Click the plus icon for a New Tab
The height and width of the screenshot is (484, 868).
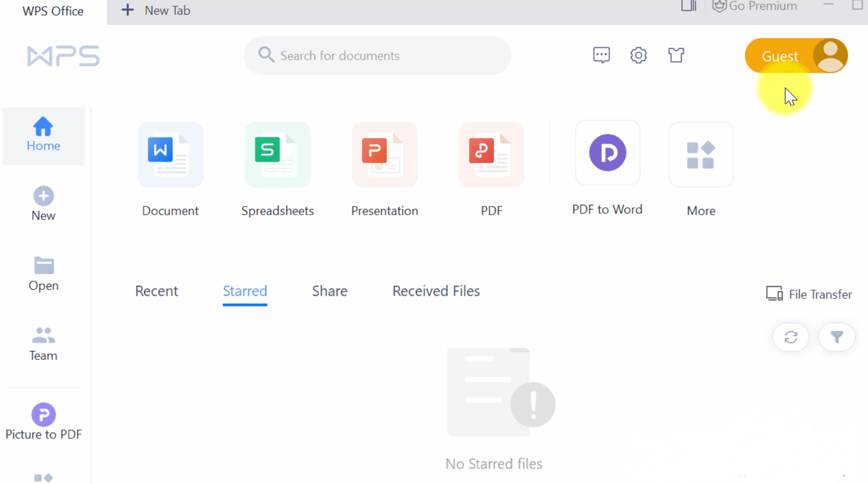click(x=127, y=10)
